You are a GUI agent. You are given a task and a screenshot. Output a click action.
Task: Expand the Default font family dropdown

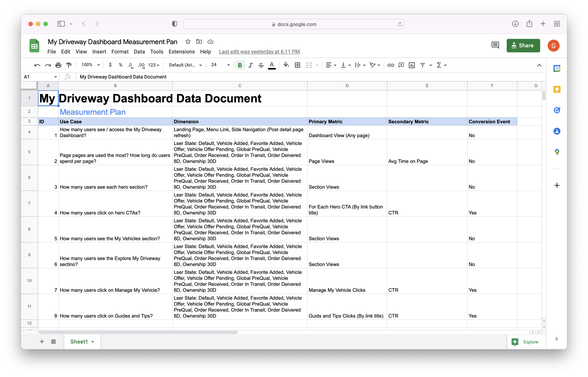pyautogui.click(x=185, y=65)
